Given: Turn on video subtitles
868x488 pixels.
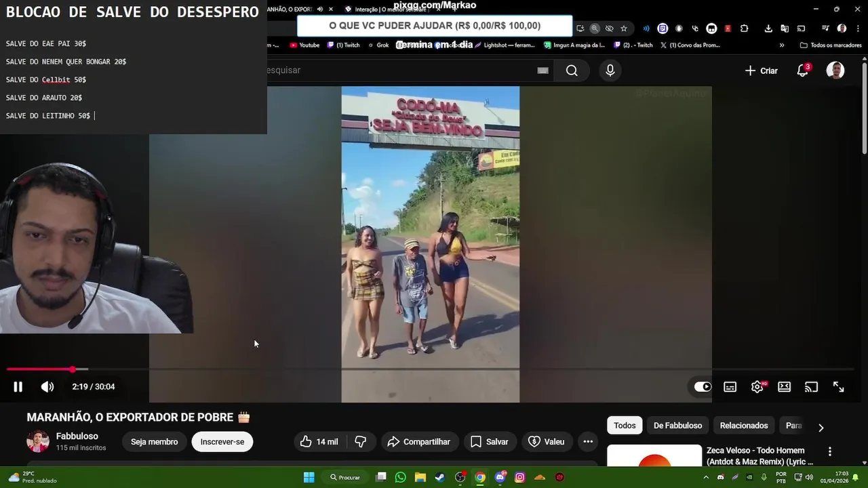Looking at the screenshot, I should (x=730, y=387).
